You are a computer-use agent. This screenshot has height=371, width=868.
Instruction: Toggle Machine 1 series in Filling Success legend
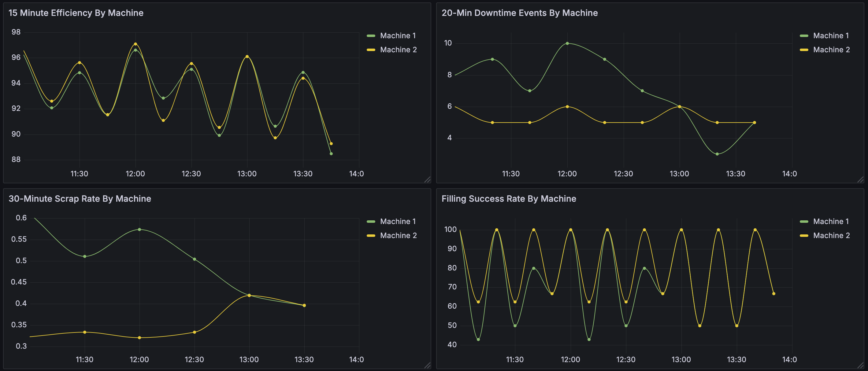pyautogui.click(x=831, y=222)
